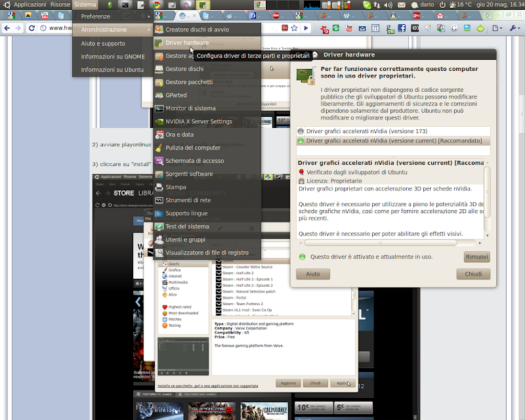Open a new browser tab

487,15
